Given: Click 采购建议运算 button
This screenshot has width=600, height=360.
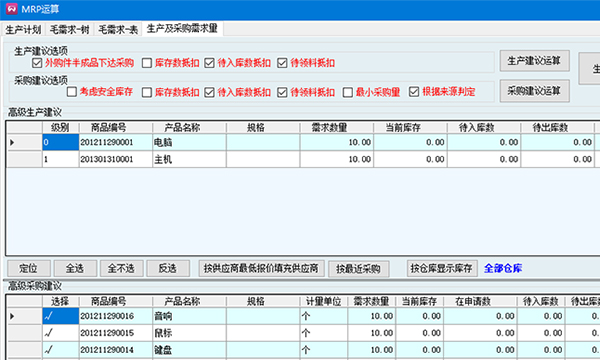Looking at the screenshot, I should [x=534, y=91].
